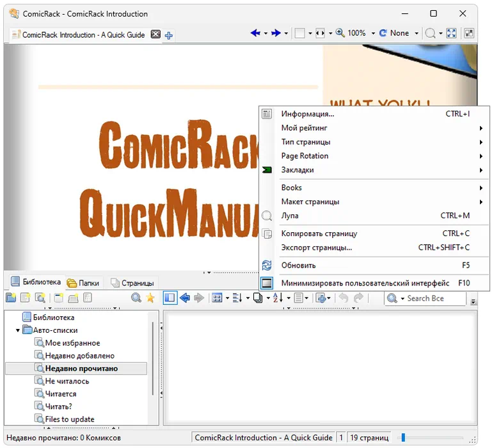Open the Макет страницы submenu
Image resolution: width=494 pixels, height=448 pixels.
(x=374, y=202)
